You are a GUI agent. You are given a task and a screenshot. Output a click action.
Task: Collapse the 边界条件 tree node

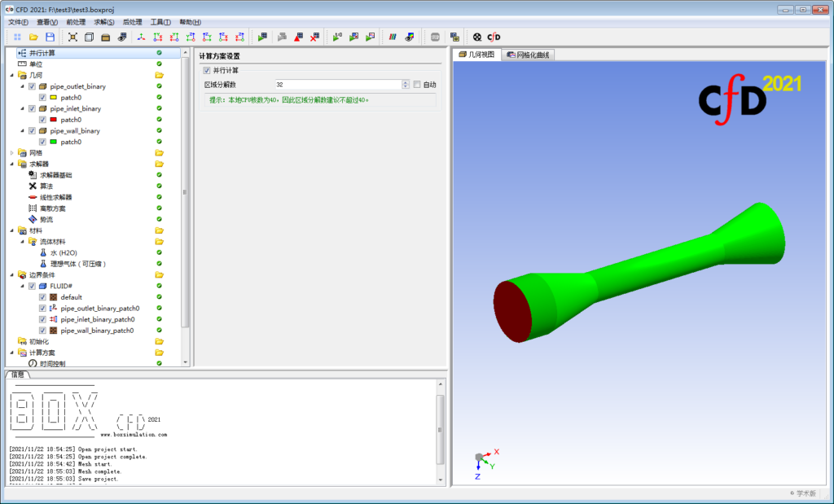tap(11, 275)
